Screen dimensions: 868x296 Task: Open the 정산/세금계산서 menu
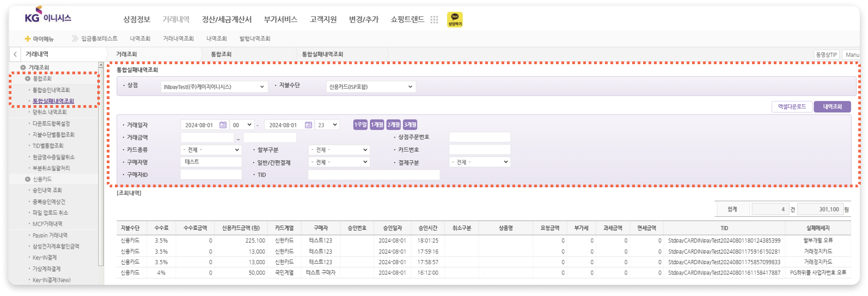point(226,20)
